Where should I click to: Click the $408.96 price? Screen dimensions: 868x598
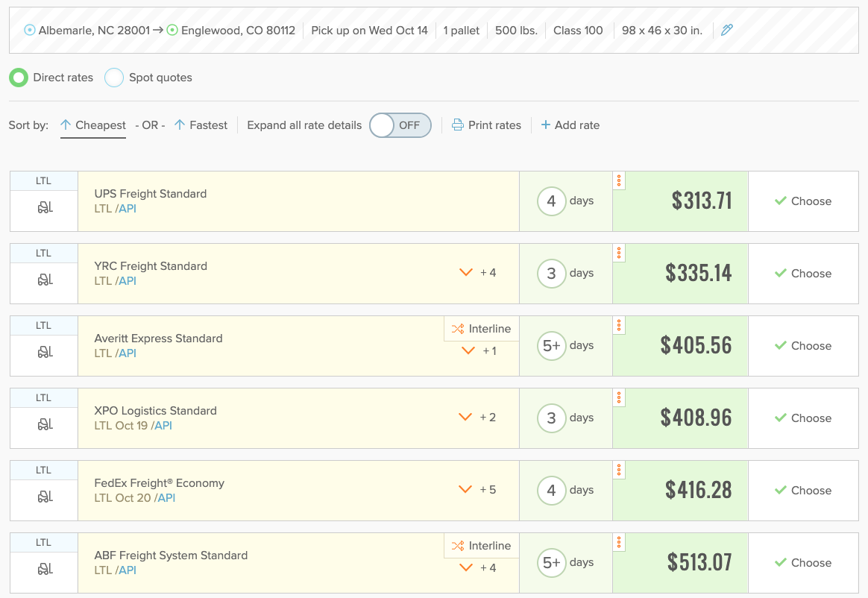(696, 418)
